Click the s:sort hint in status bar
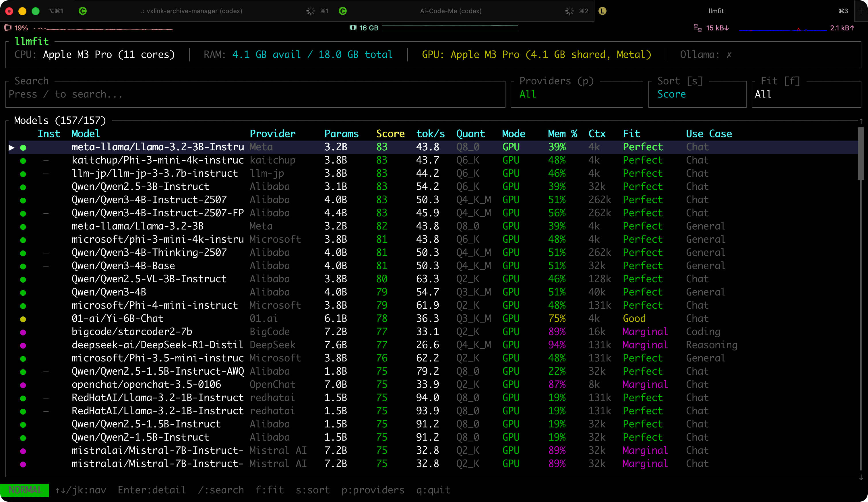This screenshot has height=502, width=868. 312,490
